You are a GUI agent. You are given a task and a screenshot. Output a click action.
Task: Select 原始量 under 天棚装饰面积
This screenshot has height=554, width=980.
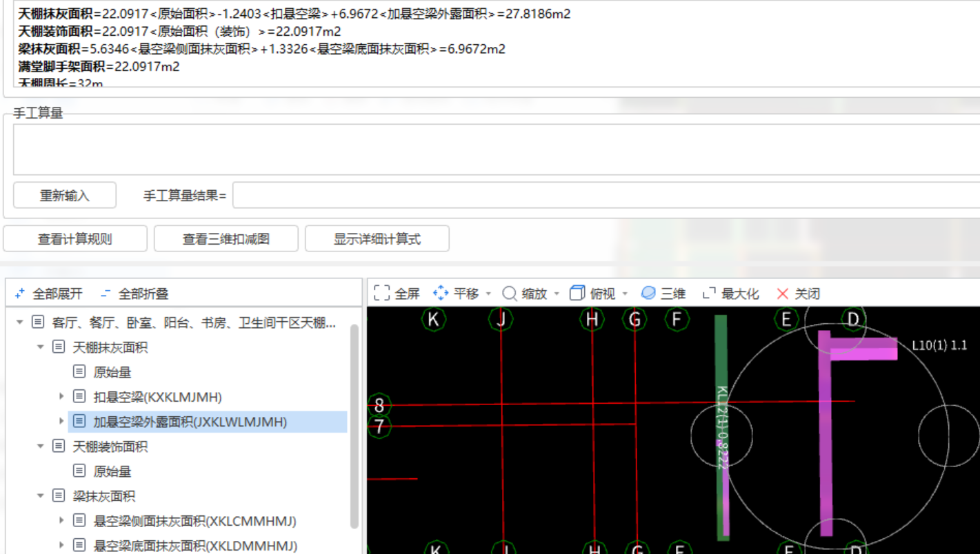[x=112, y=471]
